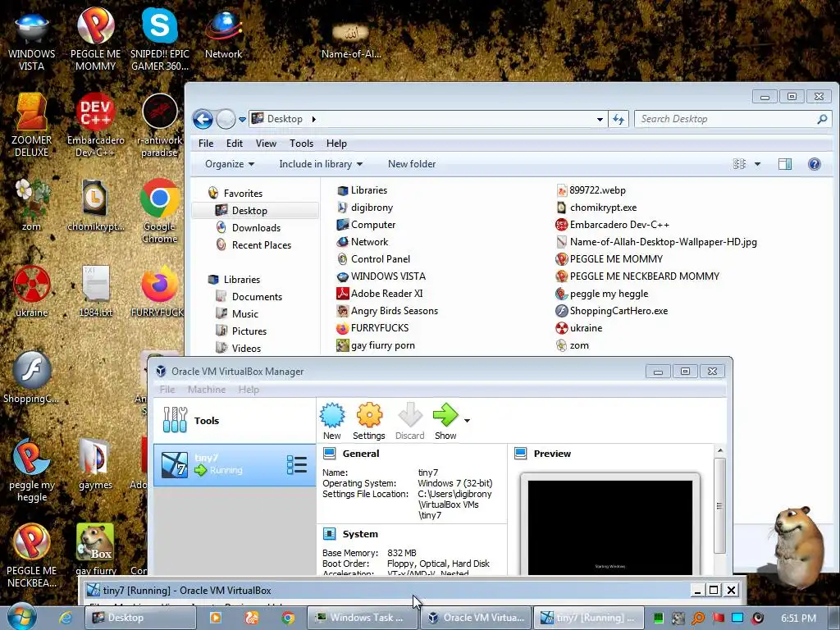Open VirtualBox VM Settings gear icon
The height and width of the screenshot is (630, 840).
[x=369, y=422]
